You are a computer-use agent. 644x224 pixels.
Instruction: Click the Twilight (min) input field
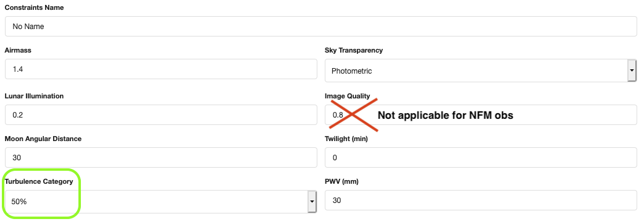pyautogui.click(x=480, y=158)
